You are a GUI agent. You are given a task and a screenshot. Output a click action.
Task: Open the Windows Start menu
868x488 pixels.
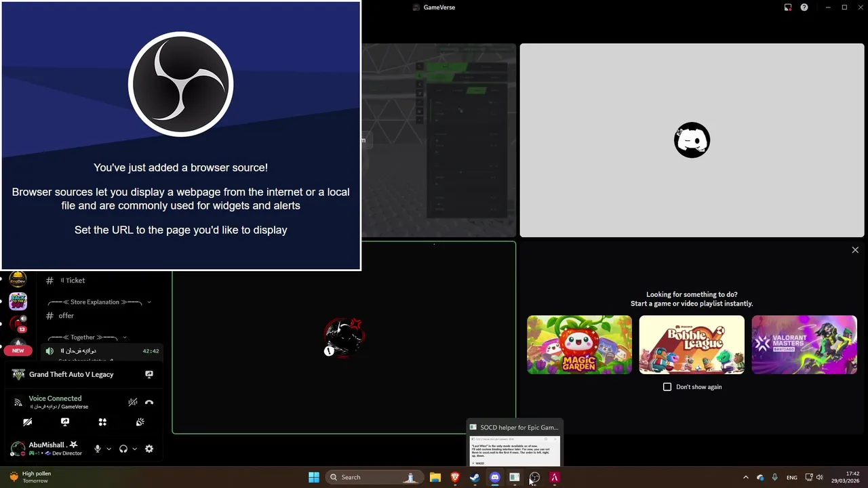click(314, 477)
